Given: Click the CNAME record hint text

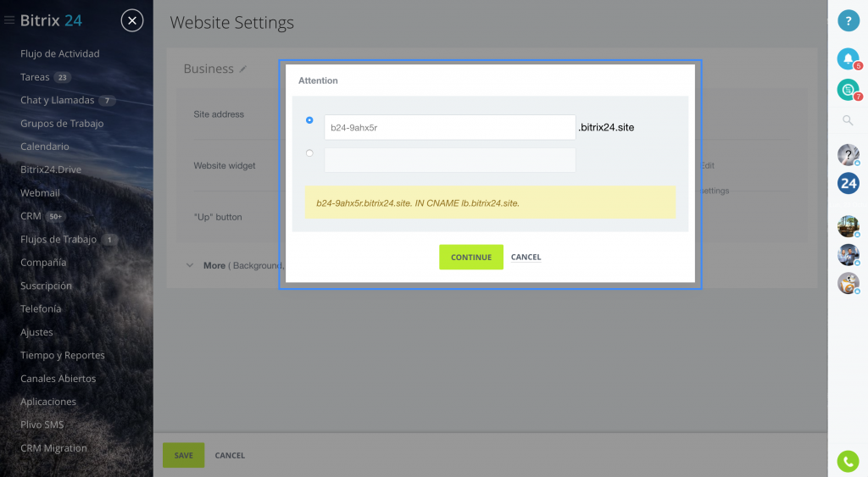Looking at the screenshot, I should pos(418,203).
